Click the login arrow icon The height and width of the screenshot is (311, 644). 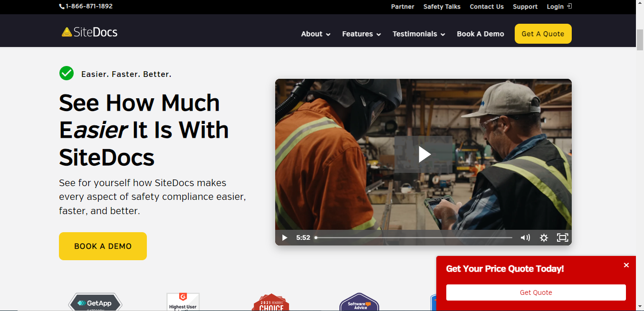click(569, 6)
